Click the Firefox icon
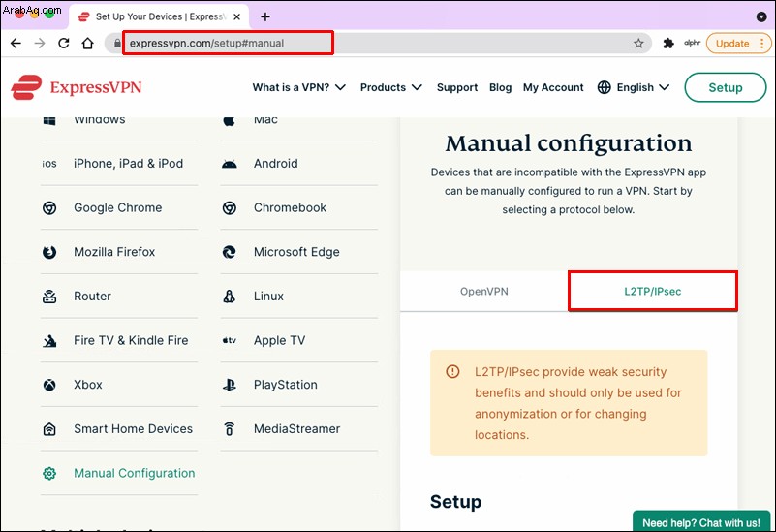 coord(49,252)
